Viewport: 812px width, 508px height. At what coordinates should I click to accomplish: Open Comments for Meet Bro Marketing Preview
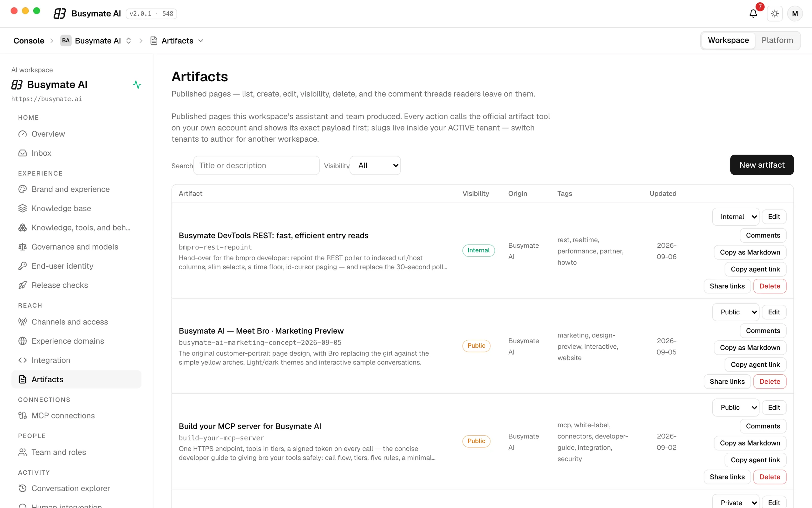[763, 331]
